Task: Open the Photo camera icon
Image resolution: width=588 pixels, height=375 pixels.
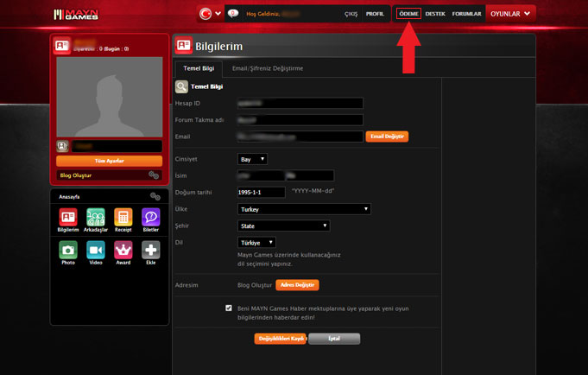Action: 67,250
